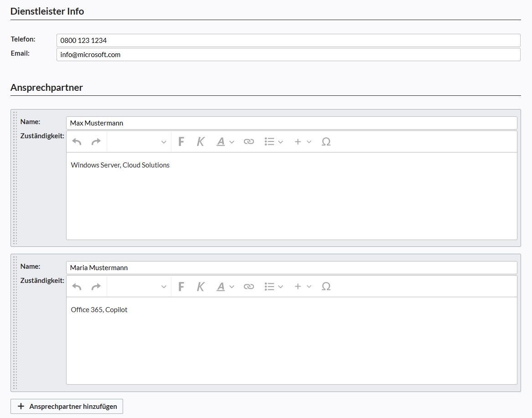532x418 pixels.
Task: Grab drag handle of Maria Mustermann block
Action: point(15,323)
